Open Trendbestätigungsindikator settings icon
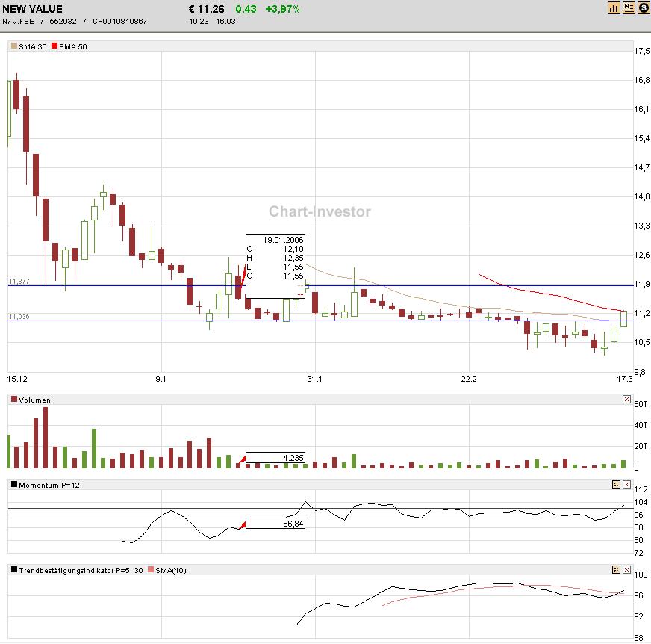 coord(616,570)
